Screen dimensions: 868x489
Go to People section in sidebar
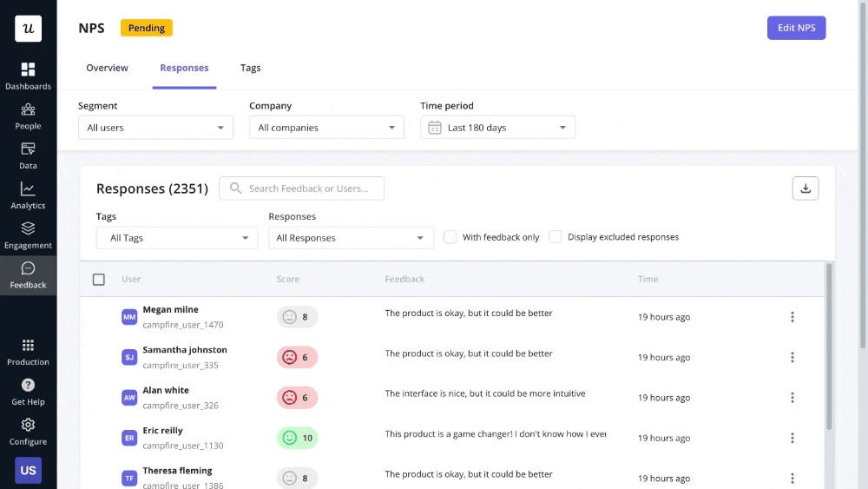point(28,116)
